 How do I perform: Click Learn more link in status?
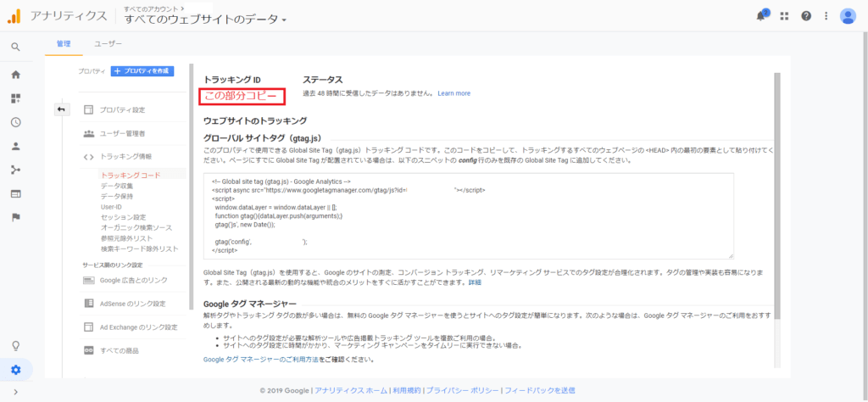coord(454,93)
